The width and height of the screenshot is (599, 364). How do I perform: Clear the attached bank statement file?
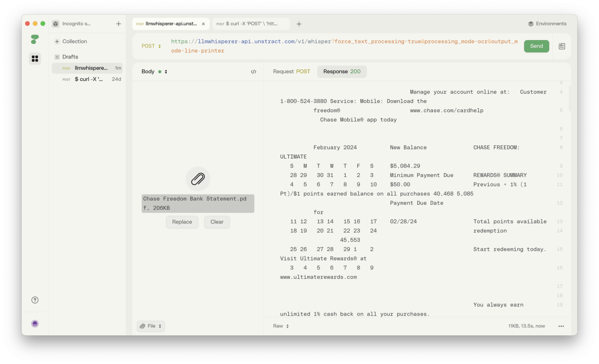(x=217, y=222)
